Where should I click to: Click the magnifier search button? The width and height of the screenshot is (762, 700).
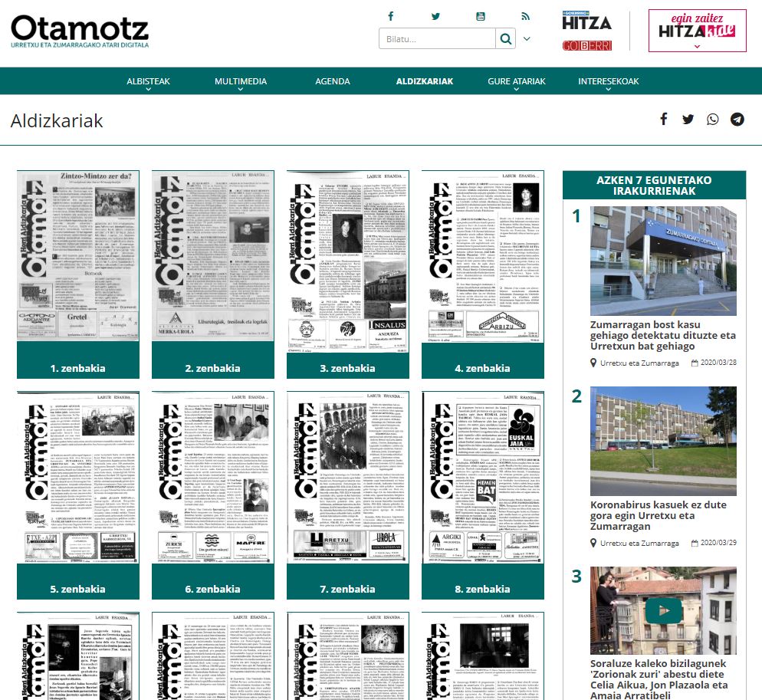(506, 39)
